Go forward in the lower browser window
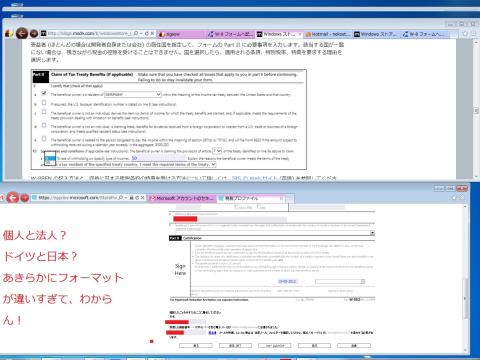This screenshot has width=480, height=360. click(25, 198)
